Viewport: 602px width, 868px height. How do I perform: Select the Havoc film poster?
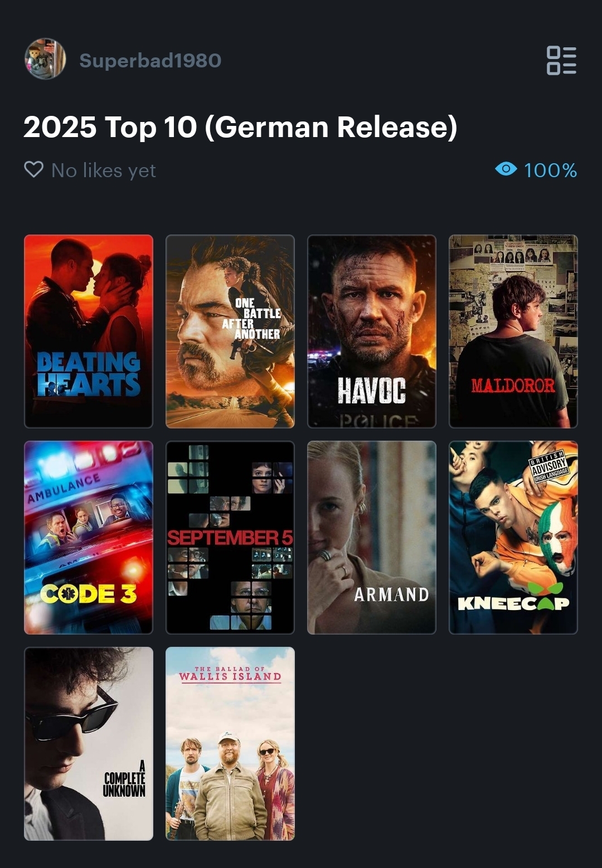pyautogui.click(x=372, y=331)
